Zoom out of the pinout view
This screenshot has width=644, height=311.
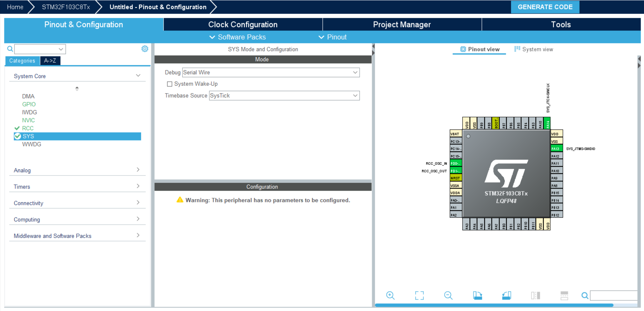448,296
